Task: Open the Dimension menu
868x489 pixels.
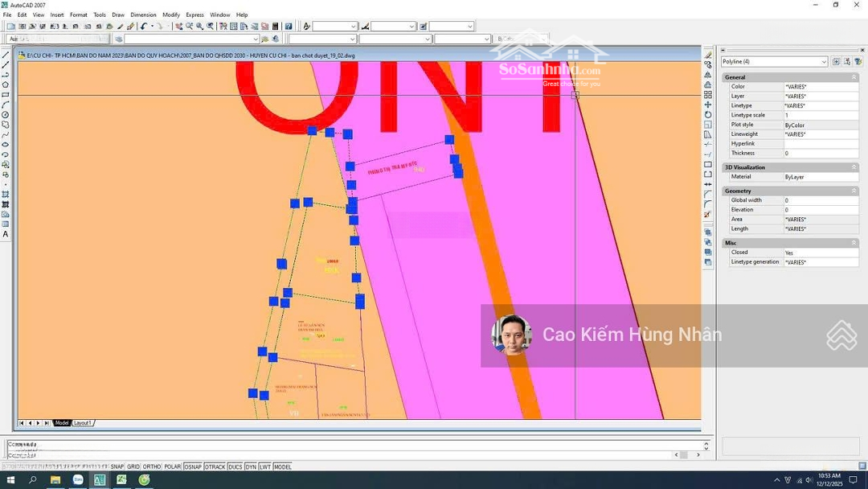Action: pos(143,14)
